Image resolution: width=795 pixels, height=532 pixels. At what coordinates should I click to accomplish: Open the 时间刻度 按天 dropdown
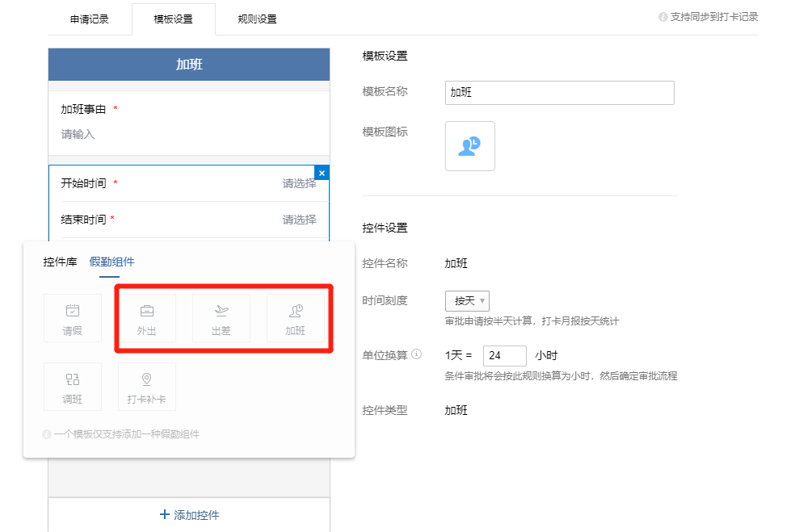tap(467, 301)
